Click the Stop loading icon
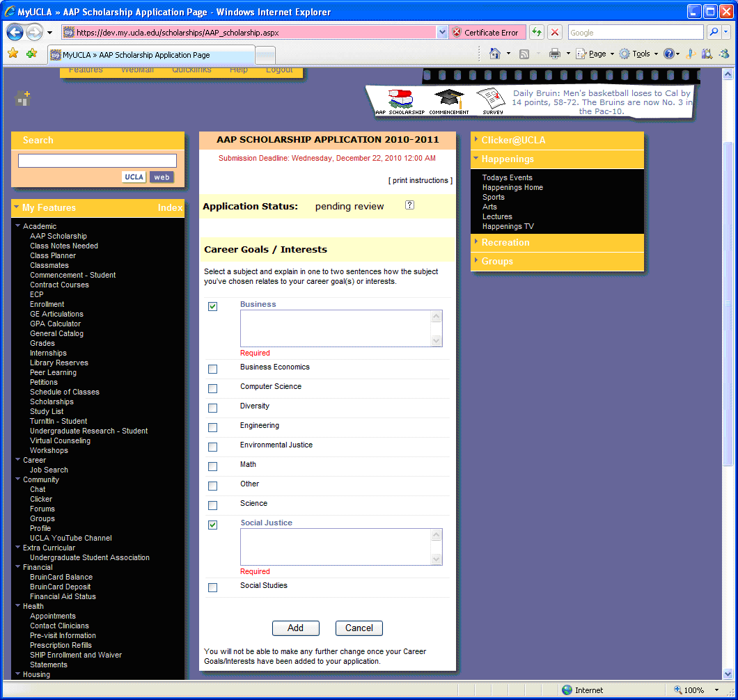 554,32
